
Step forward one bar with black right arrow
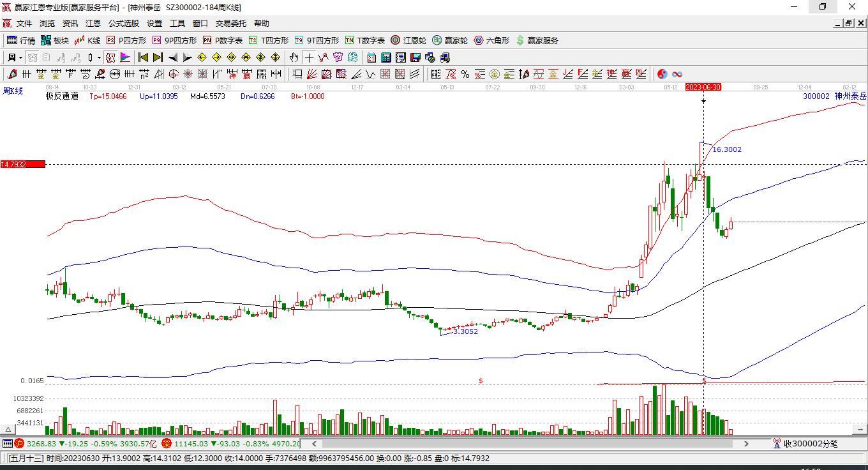(187, 57)
